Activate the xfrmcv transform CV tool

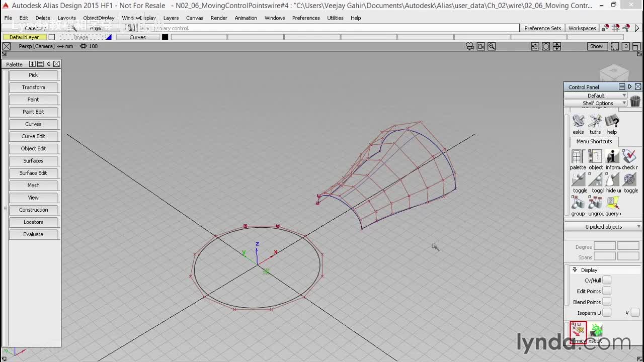(x=578, y=330)
